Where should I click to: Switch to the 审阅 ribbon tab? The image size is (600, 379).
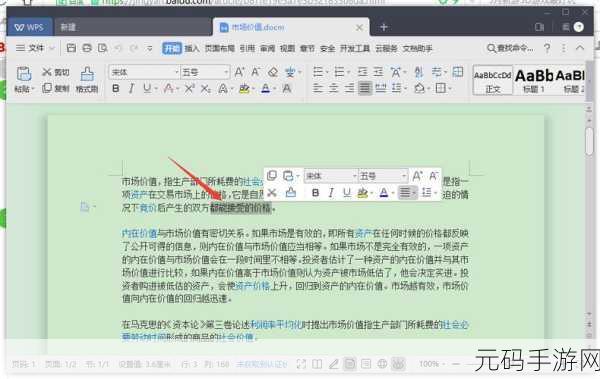click(x=267, y=48)
